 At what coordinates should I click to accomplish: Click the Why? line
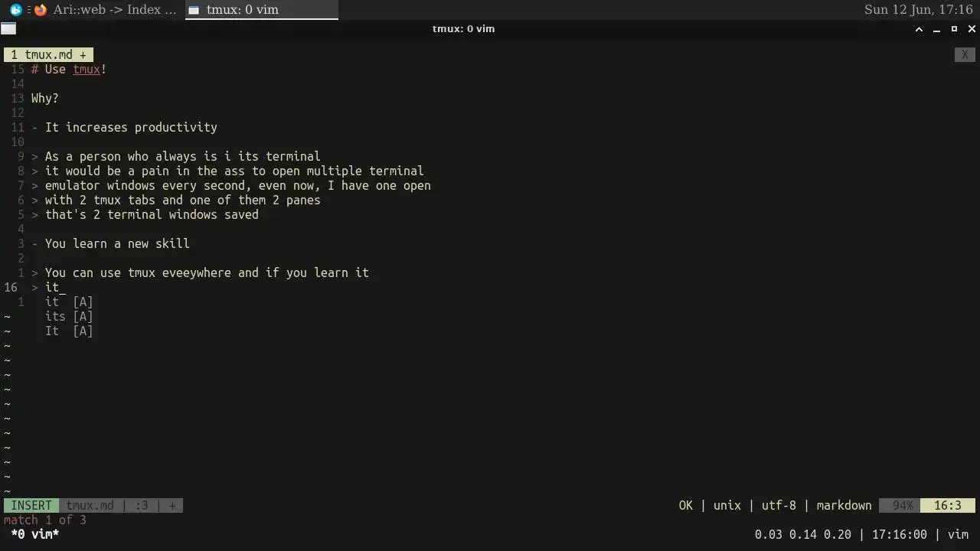point(44,99)
